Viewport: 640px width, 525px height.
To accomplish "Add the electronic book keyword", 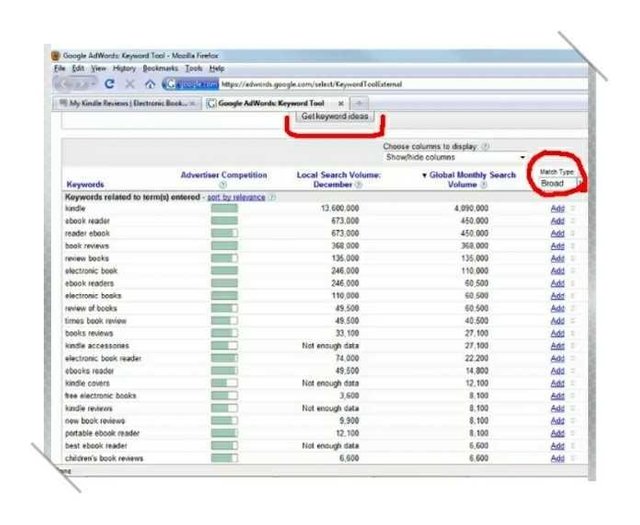I will (558, 271).
